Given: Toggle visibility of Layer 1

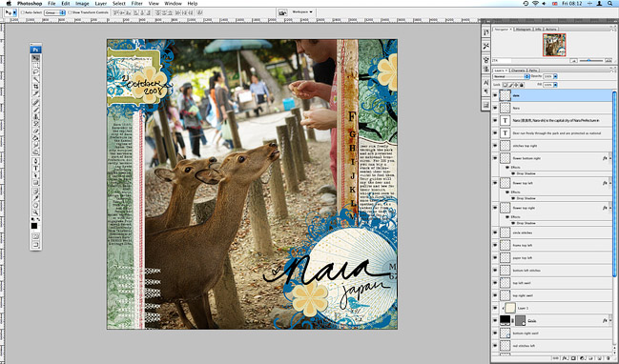Looking at the screenshot, I should [495, 308].
